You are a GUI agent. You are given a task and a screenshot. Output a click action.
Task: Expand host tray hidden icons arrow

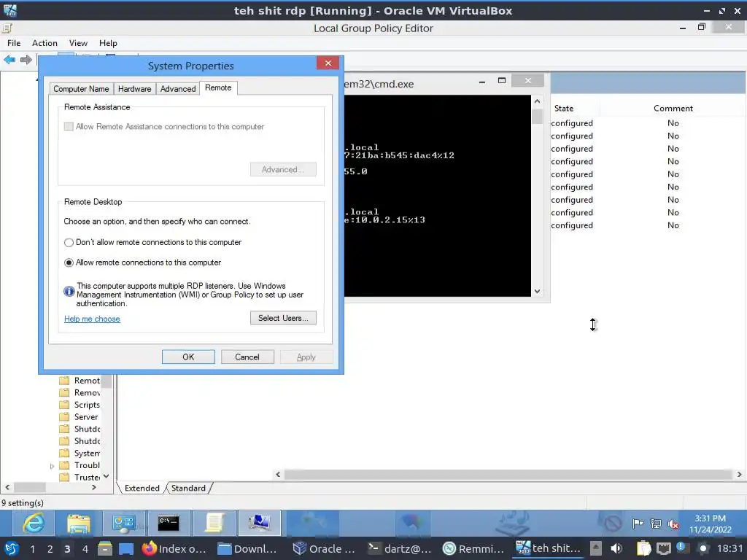coord(595,548)
